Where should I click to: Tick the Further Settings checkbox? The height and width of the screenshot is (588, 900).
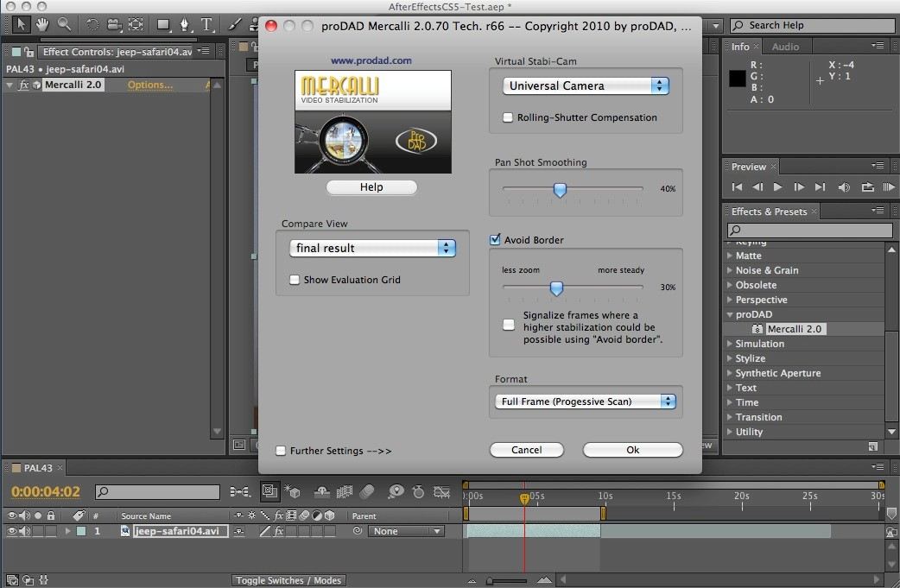[281, 451]
